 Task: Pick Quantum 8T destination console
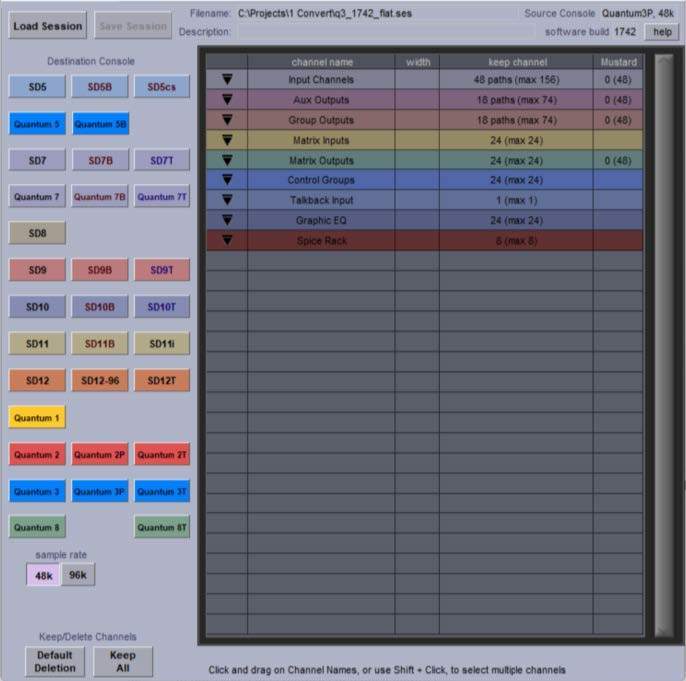(161, 527)
